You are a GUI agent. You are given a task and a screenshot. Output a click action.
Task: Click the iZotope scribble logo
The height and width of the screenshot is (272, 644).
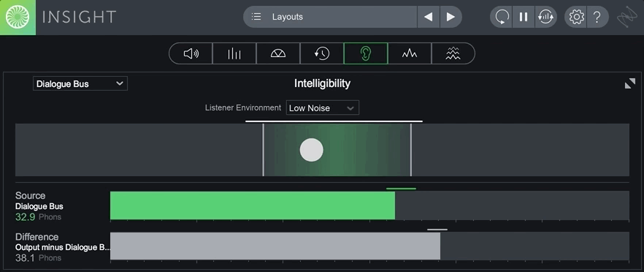tap(626, 17)
